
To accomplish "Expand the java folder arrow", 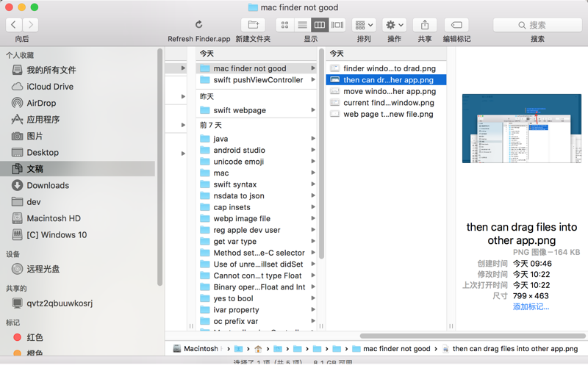I will 313,139.
